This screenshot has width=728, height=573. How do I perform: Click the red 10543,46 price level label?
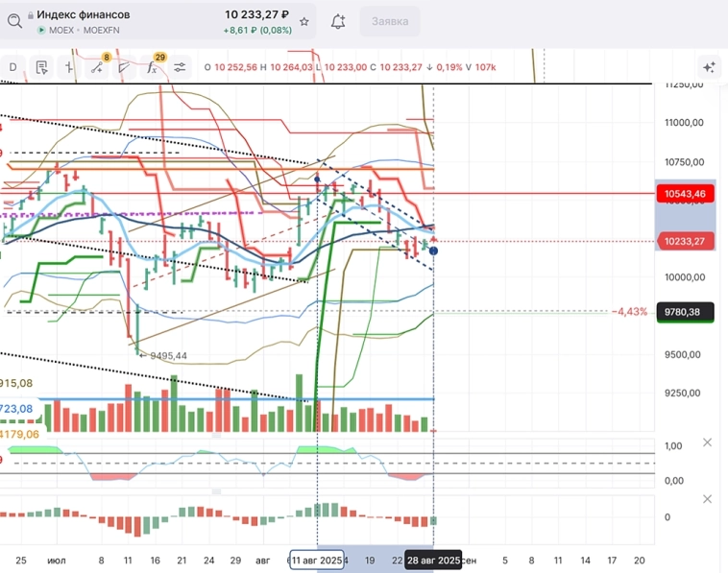tap(686, 194)
